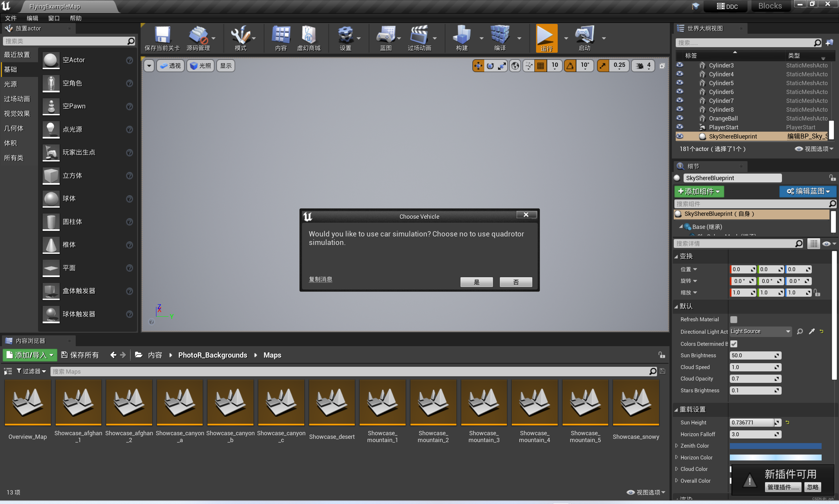This screenshot has height=504, width=839.
Task: Open the Window menu in menu bar
Action: pos(54,18)
